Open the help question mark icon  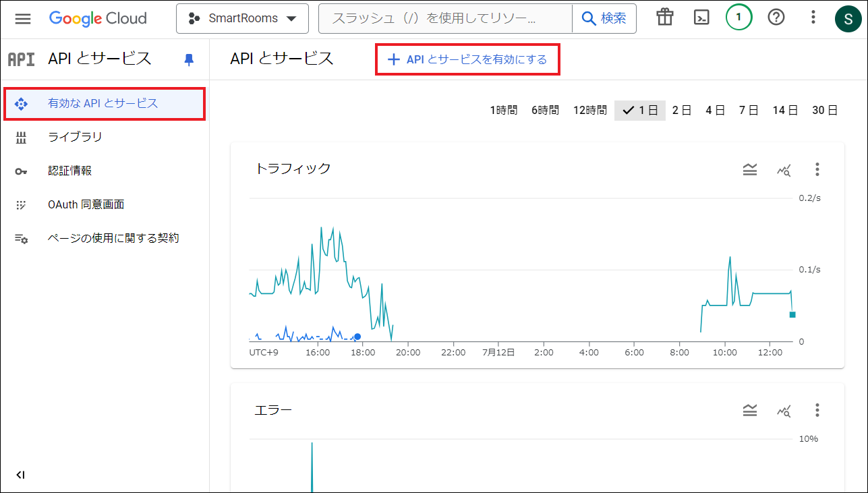[776, 18]
